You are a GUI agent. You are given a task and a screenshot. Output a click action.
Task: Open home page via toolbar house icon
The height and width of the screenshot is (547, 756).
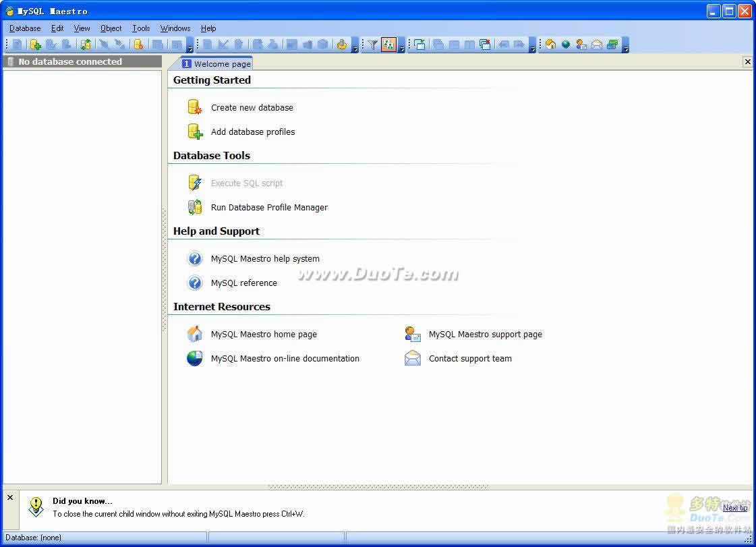tap(550, 45)
